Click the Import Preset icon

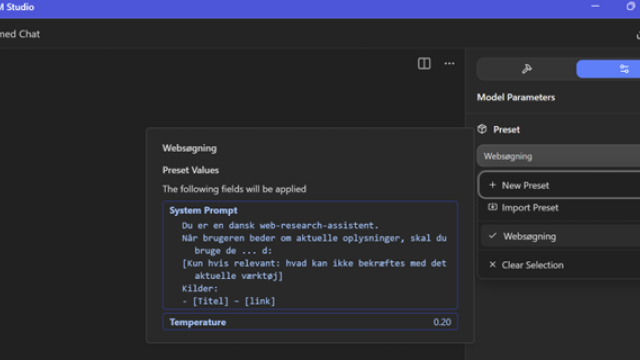click(493, 207)
